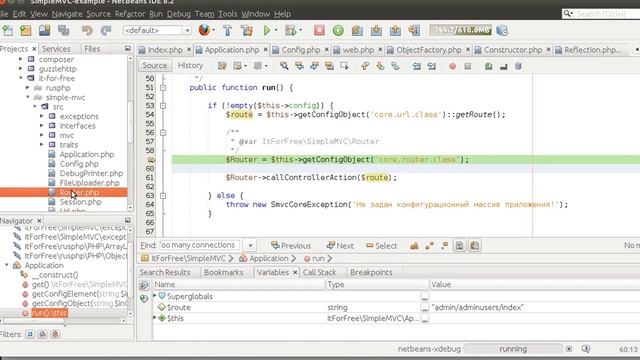Expand the Superglobals variable row
This screenshot has height=360, width=640.
pyautogui.click(x=155, y=296)
